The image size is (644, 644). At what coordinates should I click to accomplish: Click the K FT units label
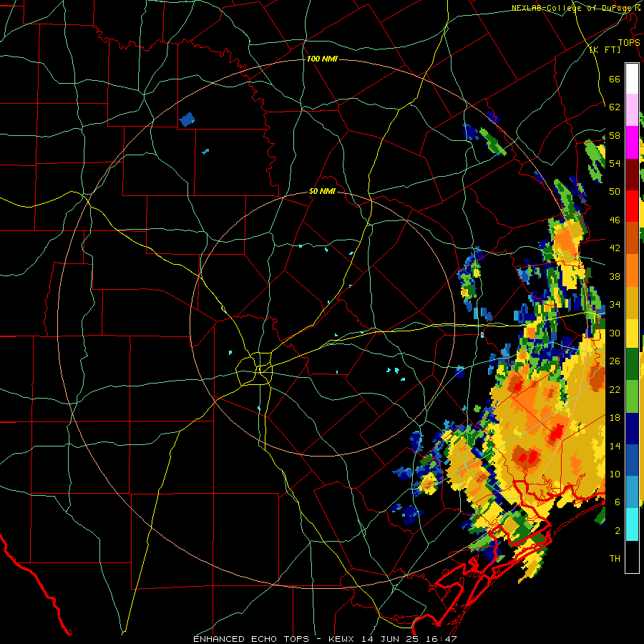coord(605,49)
